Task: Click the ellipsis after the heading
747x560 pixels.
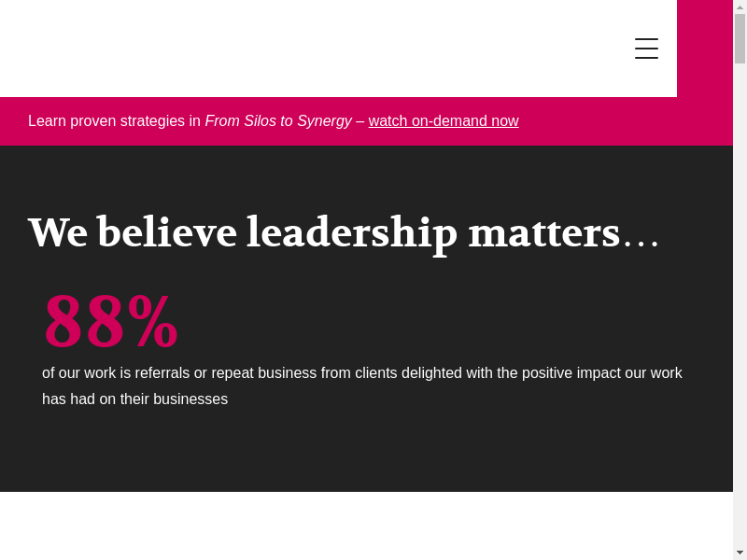Action: (641, 241)
